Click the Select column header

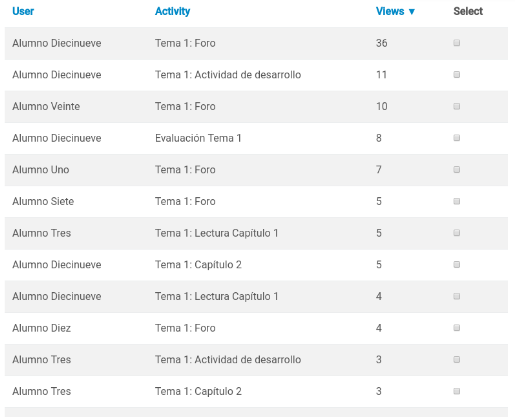point(468,11)
